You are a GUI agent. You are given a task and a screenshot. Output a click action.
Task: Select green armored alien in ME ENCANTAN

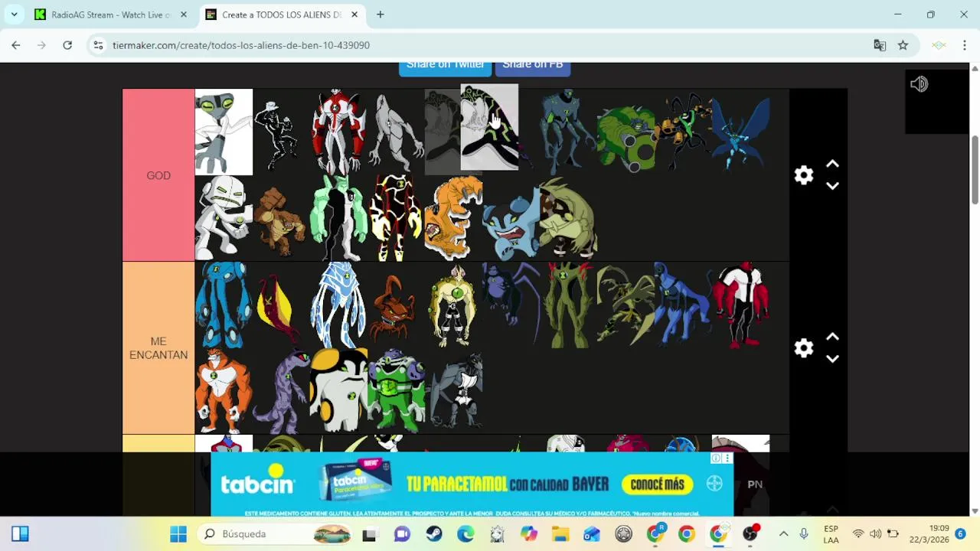click(396, 391)
